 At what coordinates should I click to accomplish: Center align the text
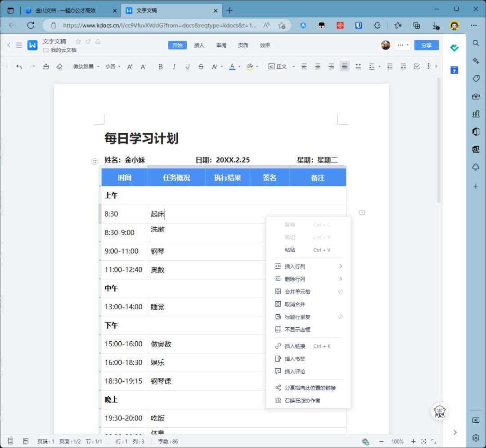(318, 67)
